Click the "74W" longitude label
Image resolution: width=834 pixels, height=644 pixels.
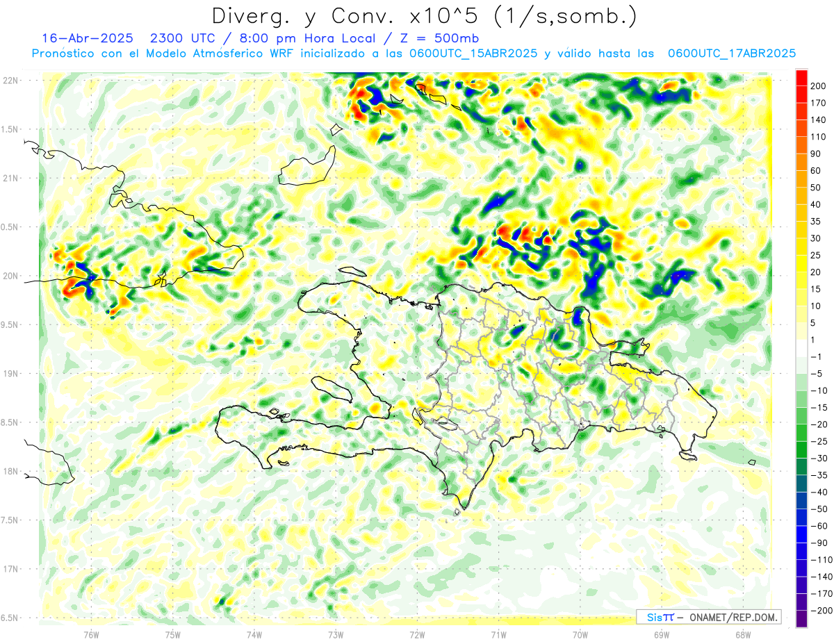point(254,635)
